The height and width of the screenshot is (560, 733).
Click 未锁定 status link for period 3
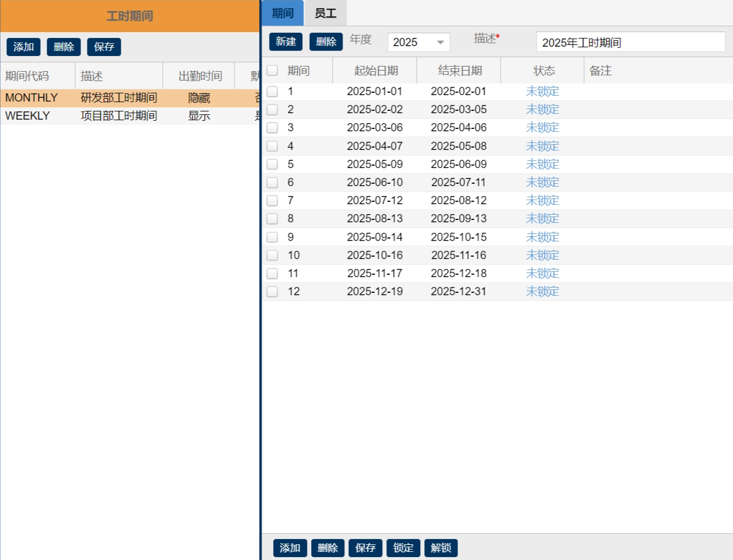click(x=542, y=128)
